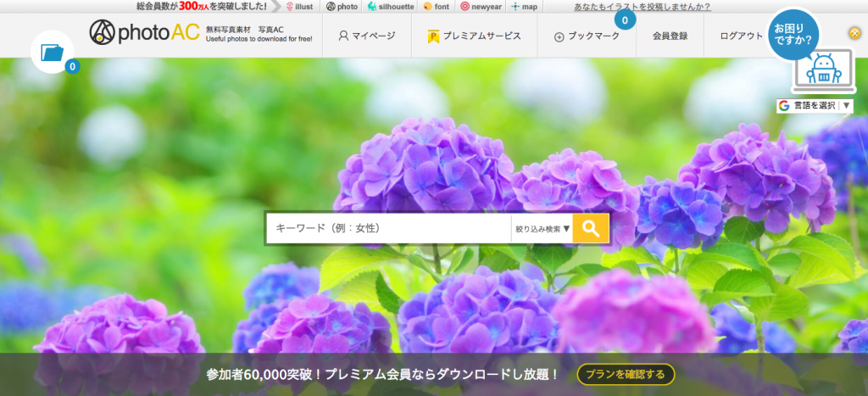
Task: Click the 無料写真素材 写真AC tagline
Action: pos(245,30)
